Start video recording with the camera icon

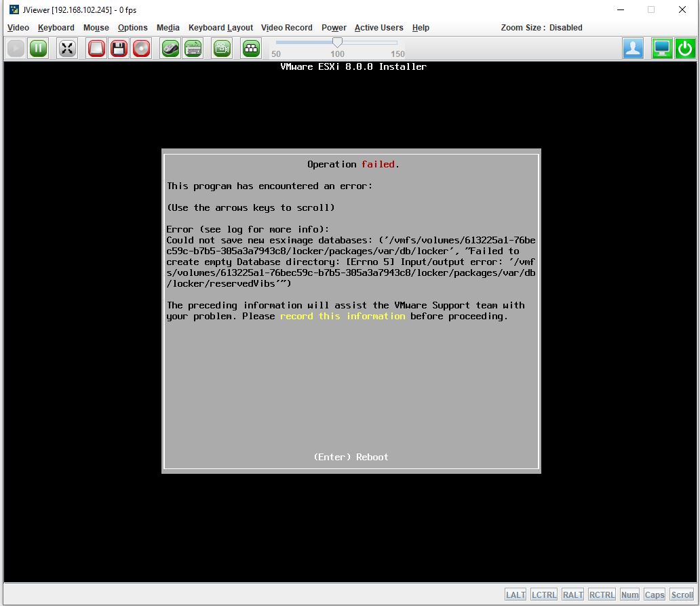click(222, 48)
